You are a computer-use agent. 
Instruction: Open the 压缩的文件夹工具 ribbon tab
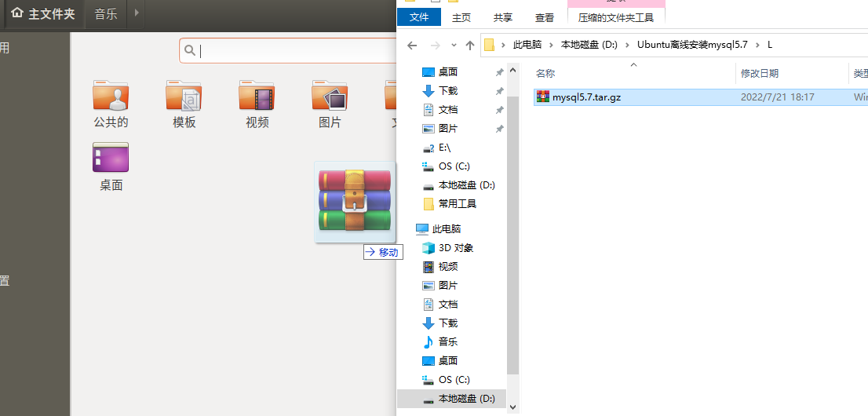[616, 18]
